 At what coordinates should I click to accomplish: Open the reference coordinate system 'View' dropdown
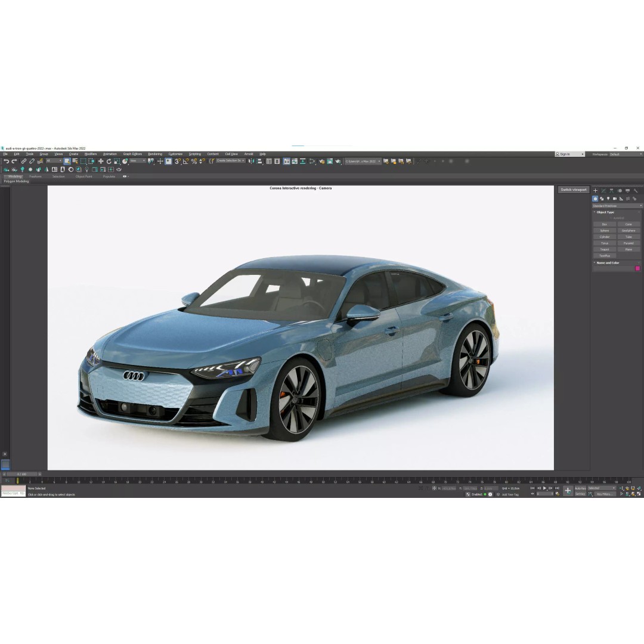point(138,160)
